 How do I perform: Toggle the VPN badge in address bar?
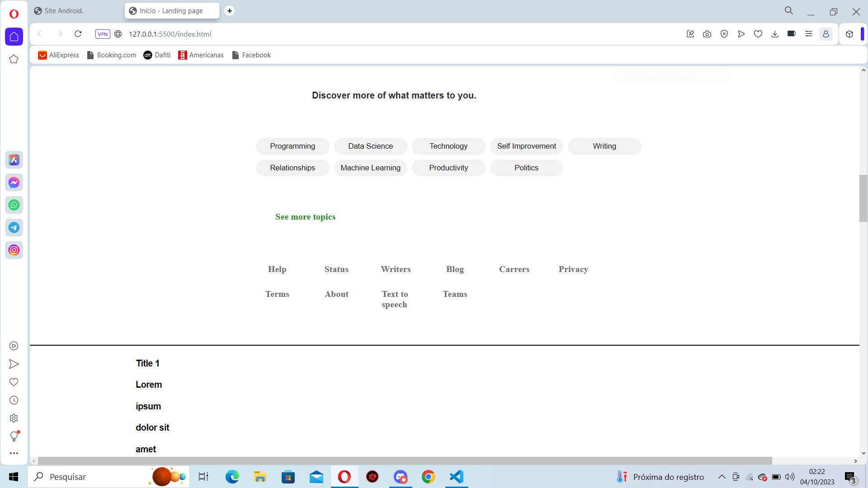click(x=103, y=34)
